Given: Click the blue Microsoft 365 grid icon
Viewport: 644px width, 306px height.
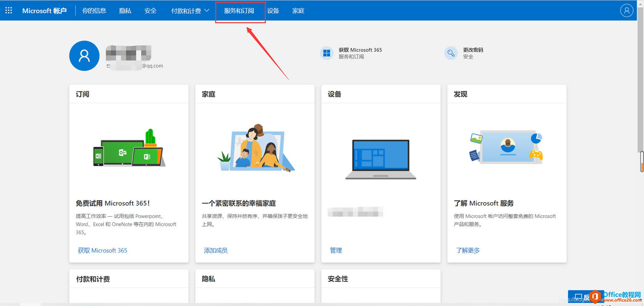Looking at the screenshot, I should coord(326,53).
